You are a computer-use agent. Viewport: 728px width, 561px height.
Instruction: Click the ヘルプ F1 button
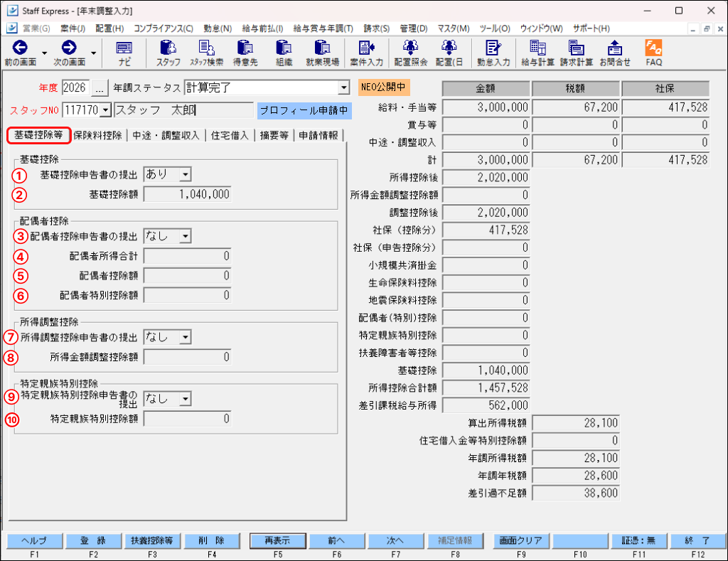coord(34,540)
